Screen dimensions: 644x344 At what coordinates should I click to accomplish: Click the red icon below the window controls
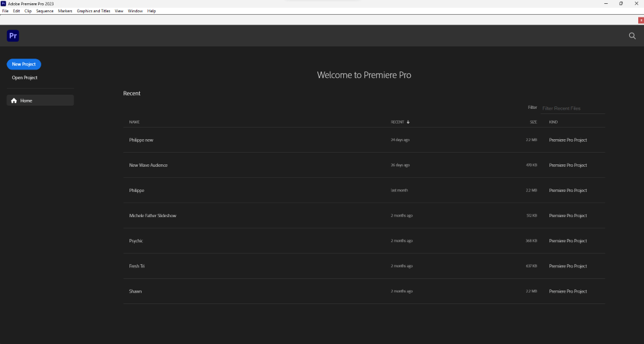tap(641, 20)
